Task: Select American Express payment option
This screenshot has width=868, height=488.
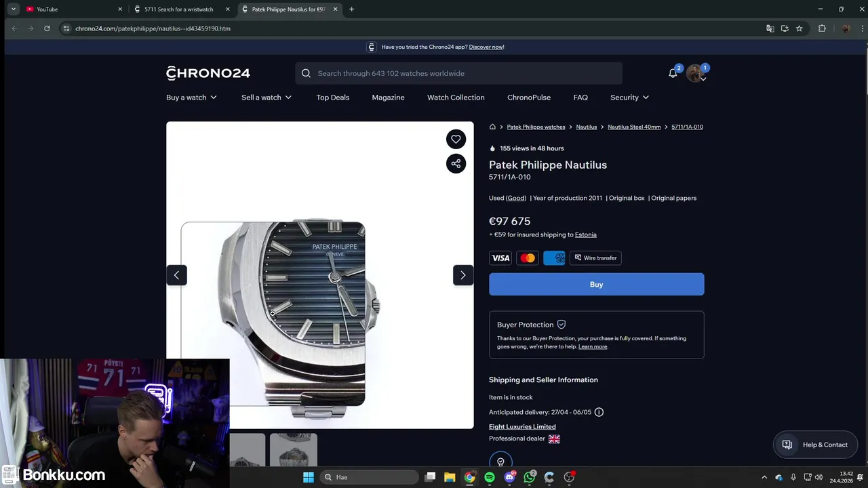Action: coord(554,258)
